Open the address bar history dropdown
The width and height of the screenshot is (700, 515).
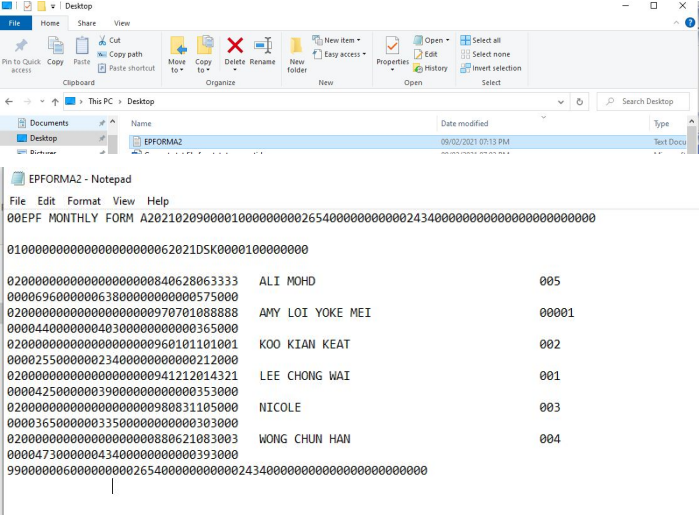point(562,101)
